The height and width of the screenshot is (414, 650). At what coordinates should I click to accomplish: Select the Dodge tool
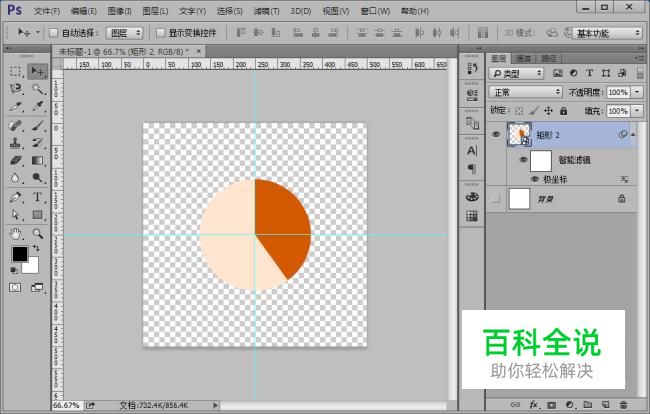click(37, 178)
